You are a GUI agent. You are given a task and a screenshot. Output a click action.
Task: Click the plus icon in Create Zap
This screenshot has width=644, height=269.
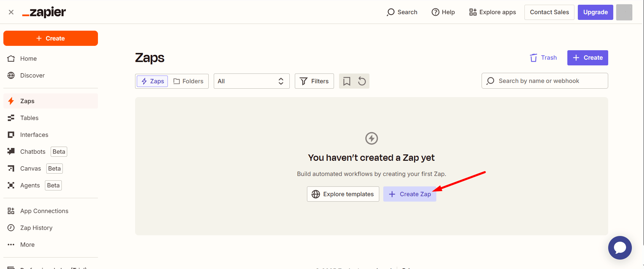coord(392,194)
